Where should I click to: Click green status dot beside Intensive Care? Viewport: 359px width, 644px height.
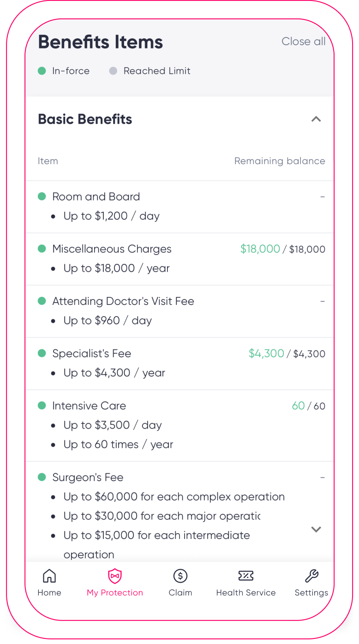42,405
